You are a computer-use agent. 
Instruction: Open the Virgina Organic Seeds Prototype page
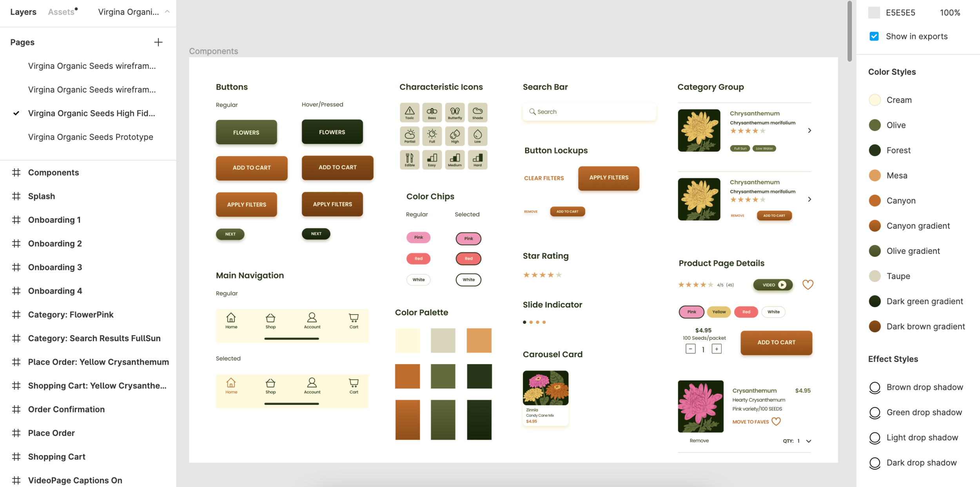(x=91, y=137)
